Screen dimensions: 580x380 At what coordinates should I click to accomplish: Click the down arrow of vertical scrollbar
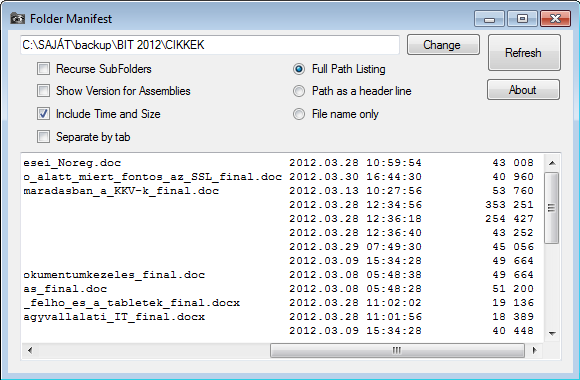coord(552,333)
